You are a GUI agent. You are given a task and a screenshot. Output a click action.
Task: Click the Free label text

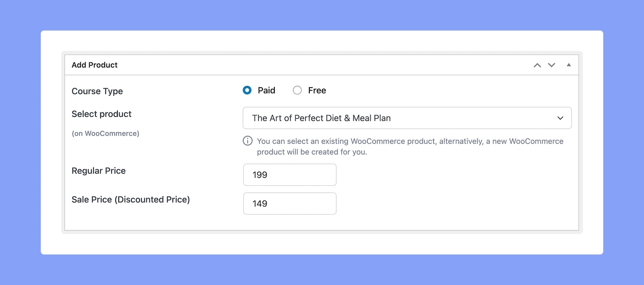point(317,90)
